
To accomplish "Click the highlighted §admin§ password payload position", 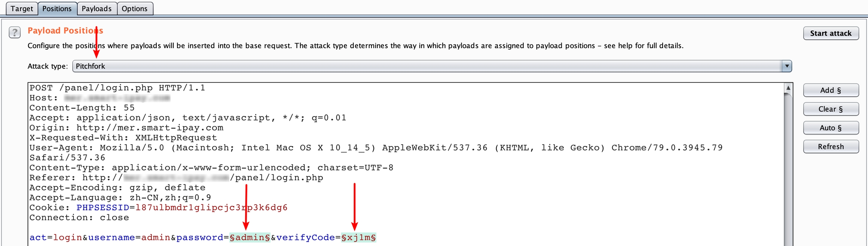I will click(250, 238).
